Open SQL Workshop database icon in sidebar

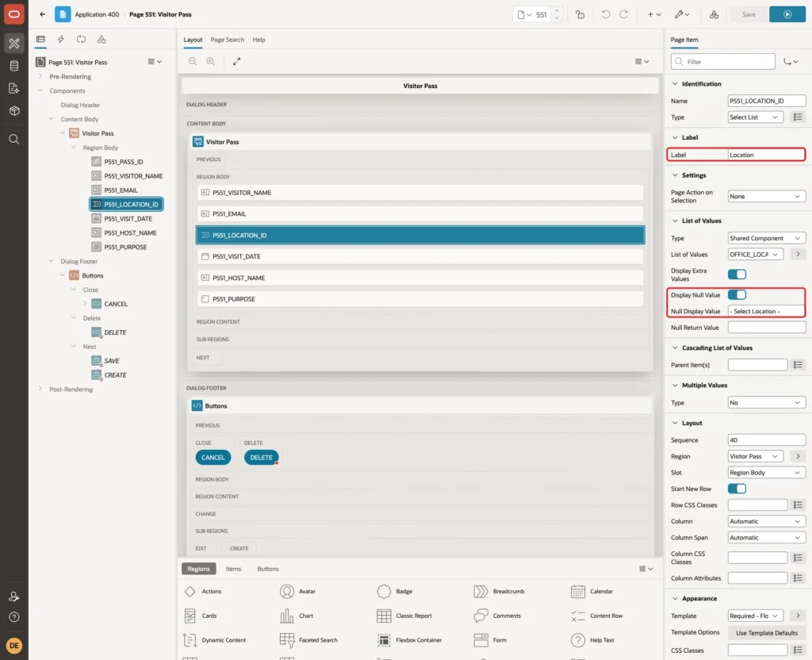pos(14,66)
